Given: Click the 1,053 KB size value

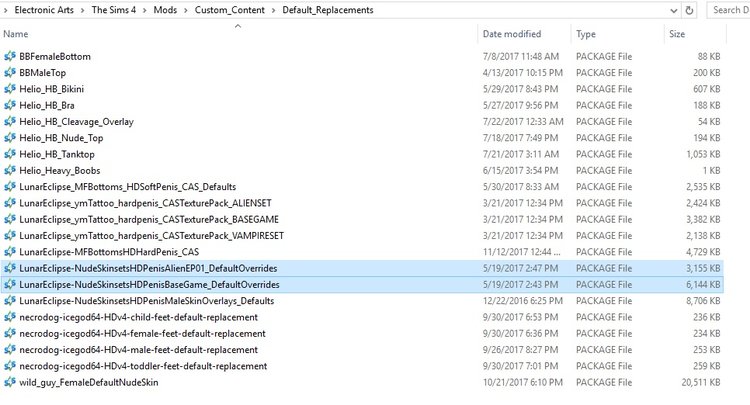Looking at the screenshot, I should 703,154.
